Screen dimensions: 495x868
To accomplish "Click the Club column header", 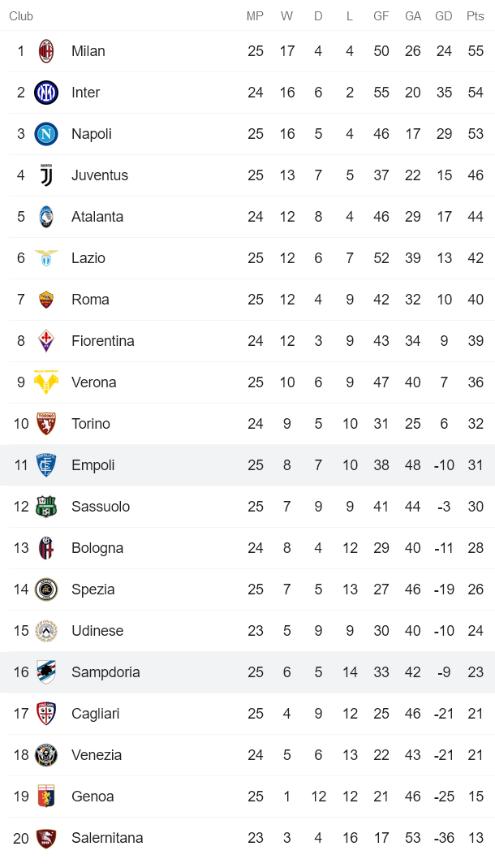I will (x=21, y=15).
